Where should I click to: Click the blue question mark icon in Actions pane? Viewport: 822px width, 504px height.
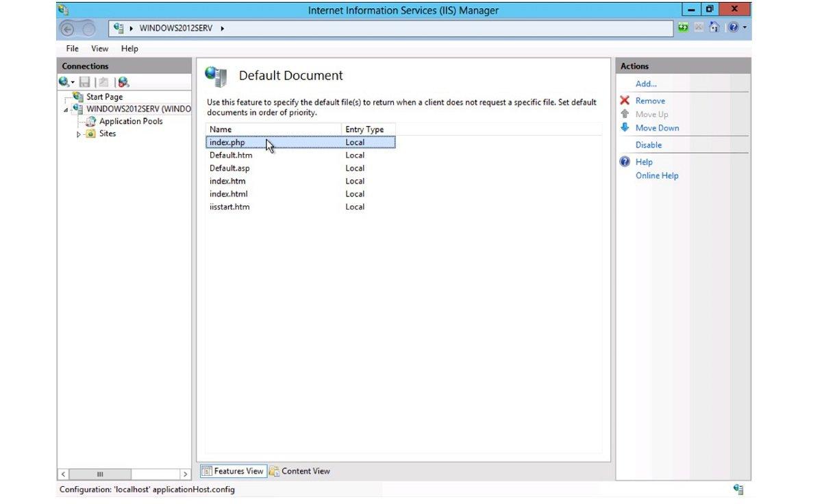(625, 162)
